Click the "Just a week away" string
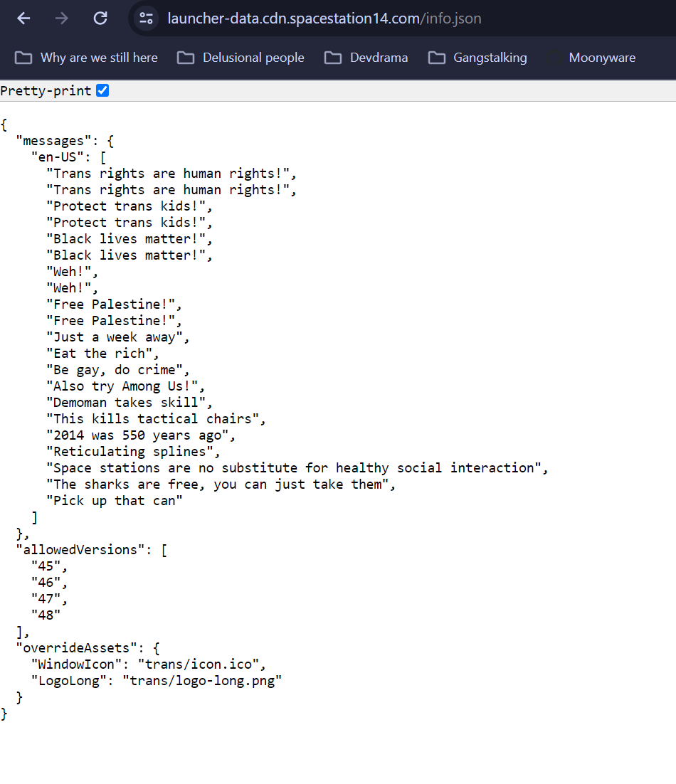This screenshot has height=784, width=676. click(115, 337)
